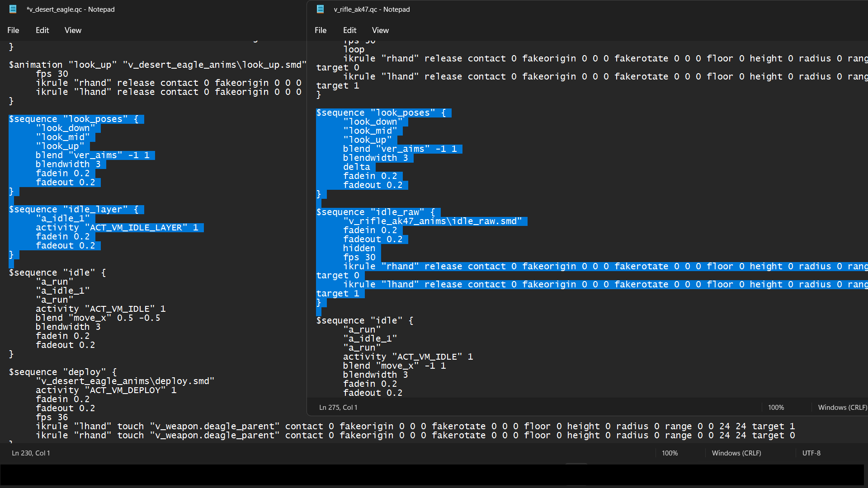
Task: Click Windows (CRLF) beside UTF-8 indicator
Action: tap(736, 453)
